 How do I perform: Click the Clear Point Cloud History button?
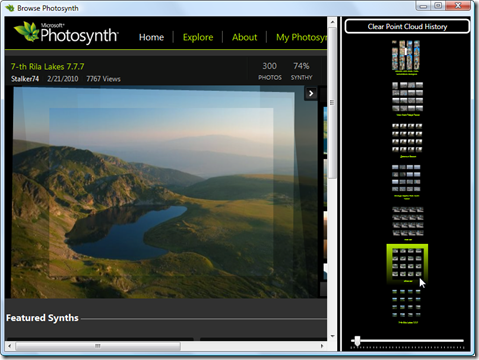pyautogui.click(x=407, y=26)
